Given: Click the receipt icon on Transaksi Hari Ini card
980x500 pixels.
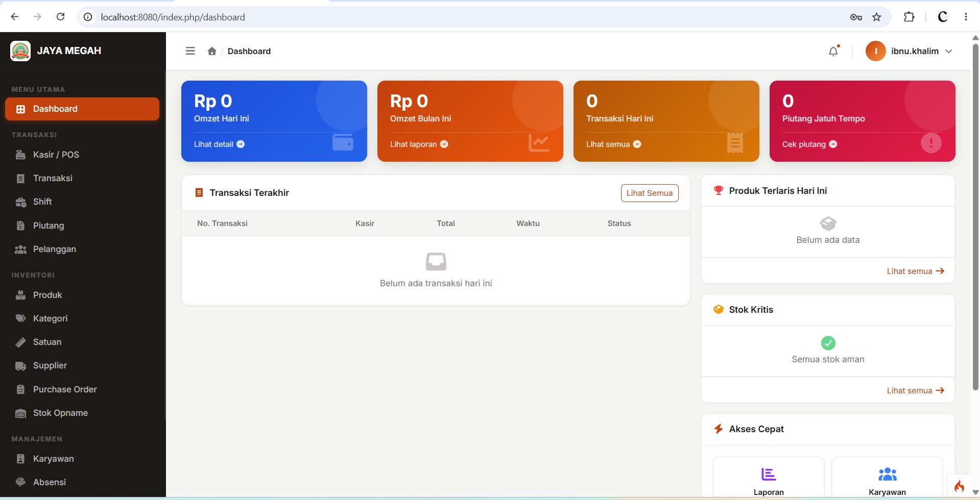Looking at the screenshot, I should coord(735,143).
